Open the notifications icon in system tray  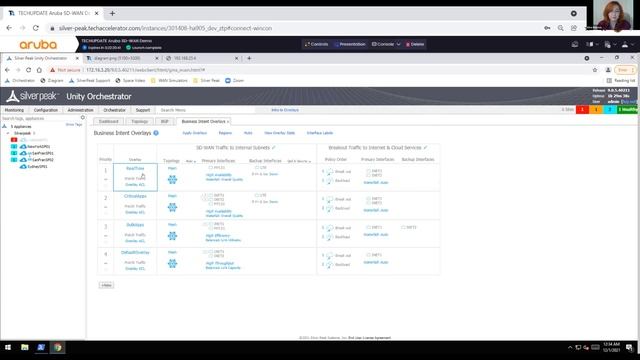click(x=629, y=348)
